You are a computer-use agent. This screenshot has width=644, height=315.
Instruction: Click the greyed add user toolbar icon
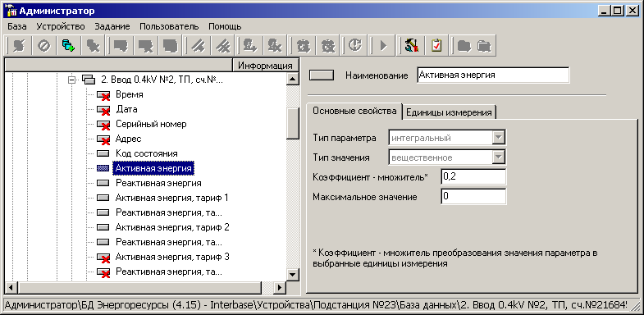[250, 46]
